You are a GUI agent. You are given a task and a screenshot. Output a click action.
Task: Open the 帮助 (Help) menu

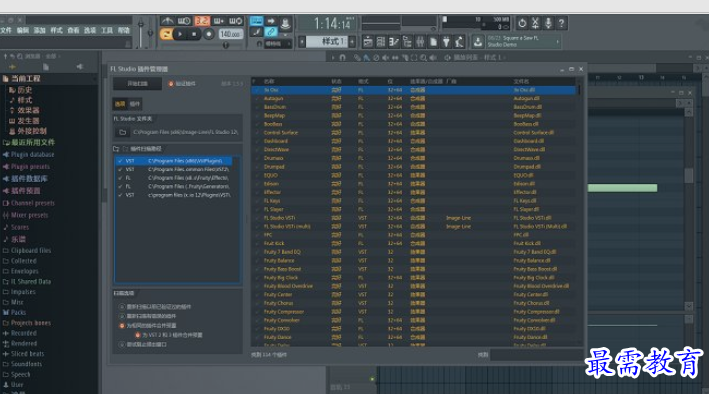[123, 30]
